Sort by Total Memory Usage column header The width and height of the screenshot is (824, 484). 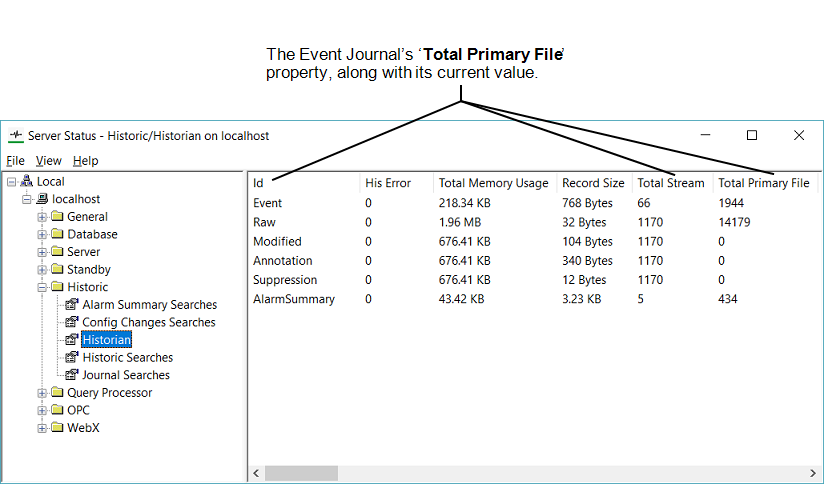tap(493, 183)
